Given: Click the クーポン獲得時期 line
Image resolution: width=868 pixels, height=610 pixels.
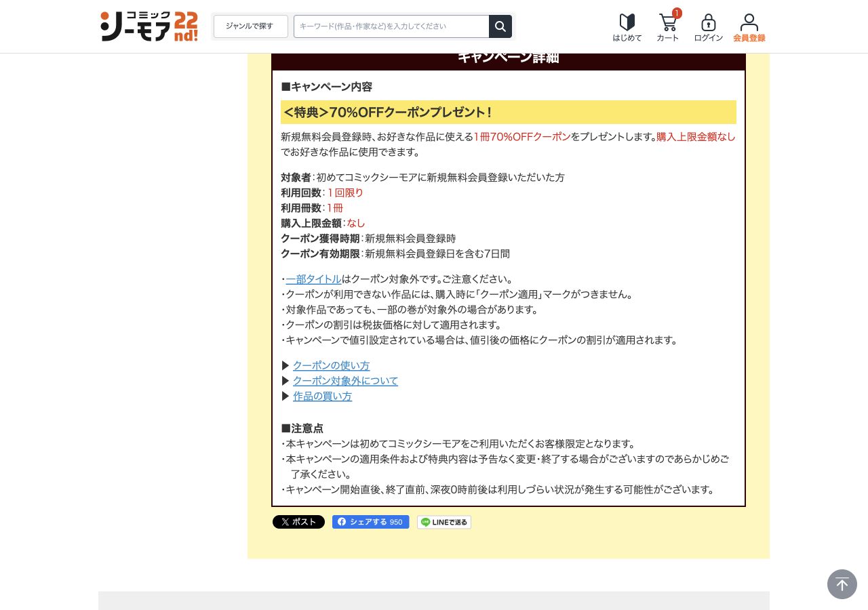Looking at the screenshot, I should [368, 239].
